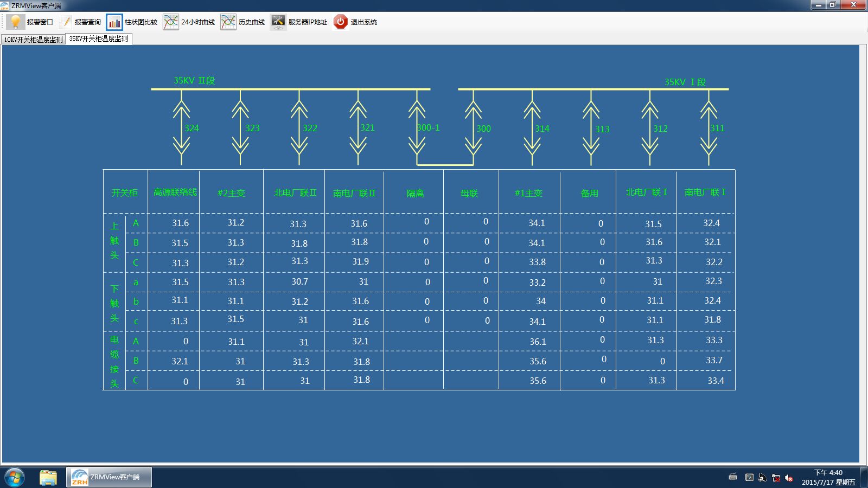Click the 报警查询 pencil icon
Screen dimensions: 868x488
click(66, 22)
